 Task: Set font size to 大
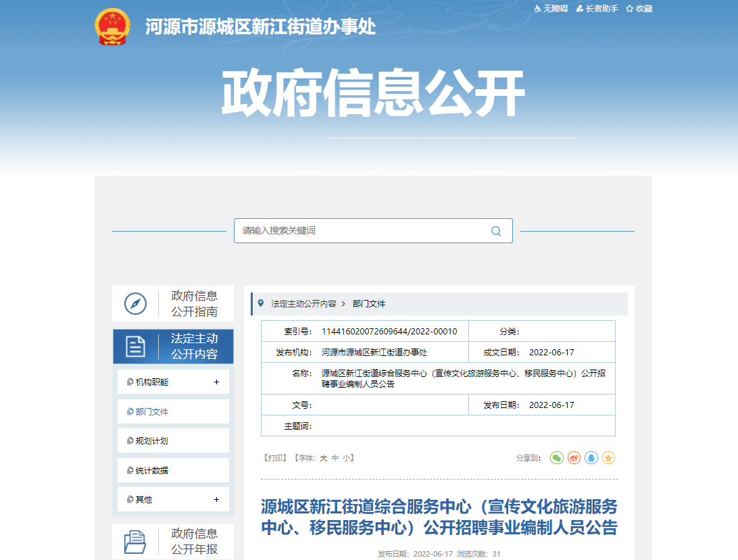point(323,458)
